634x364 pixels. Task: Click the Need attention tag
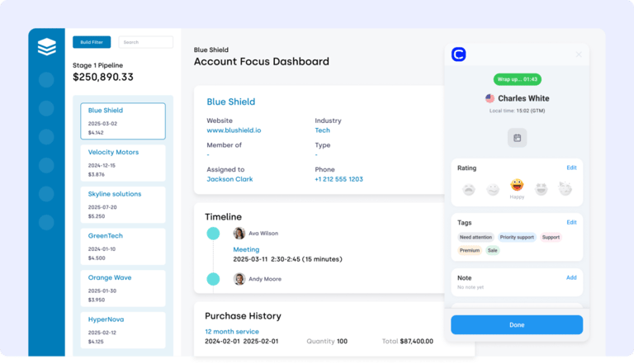pyautogui.click(x=475, y=238)
